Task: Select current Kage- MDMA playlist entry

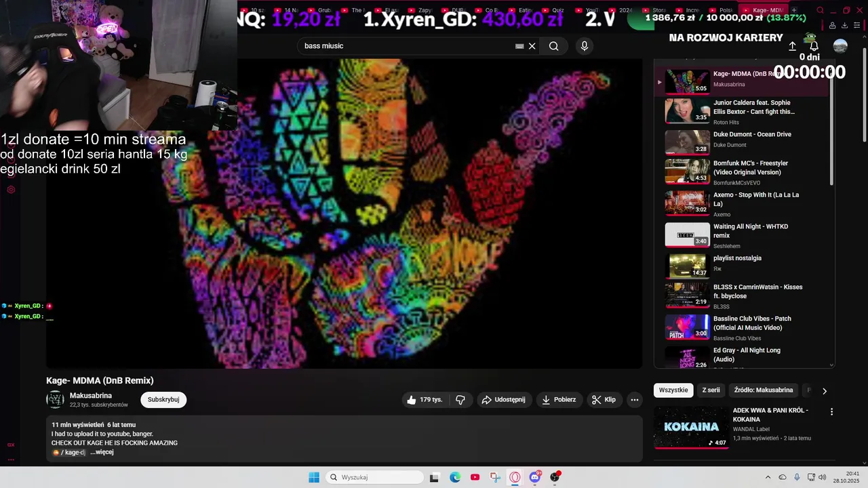Action: [x=742, y=81]
